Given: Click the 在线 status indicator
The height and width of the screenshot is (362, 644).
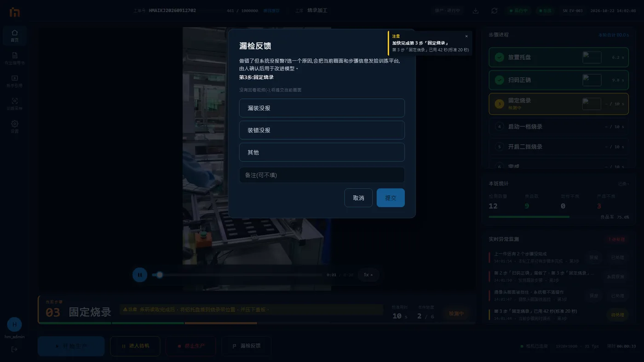Looking at the screenshot, I should click(545, 11).
